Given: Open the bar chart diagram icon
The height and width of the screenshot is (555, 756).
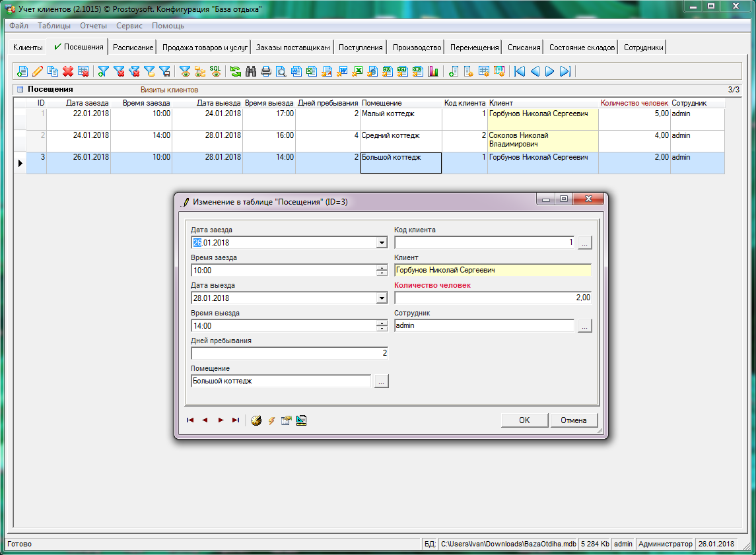Looking at the screenshot, I should [433, 71].
